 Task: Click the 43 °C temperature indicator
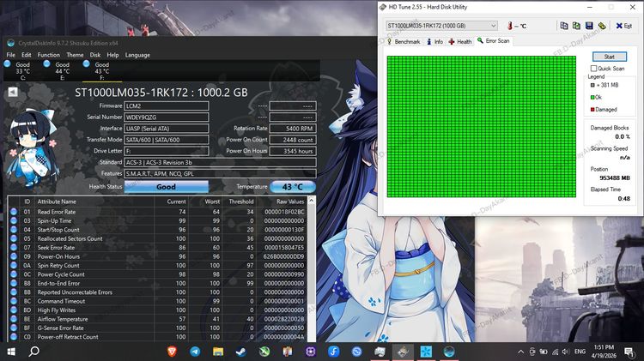(293, 187)
